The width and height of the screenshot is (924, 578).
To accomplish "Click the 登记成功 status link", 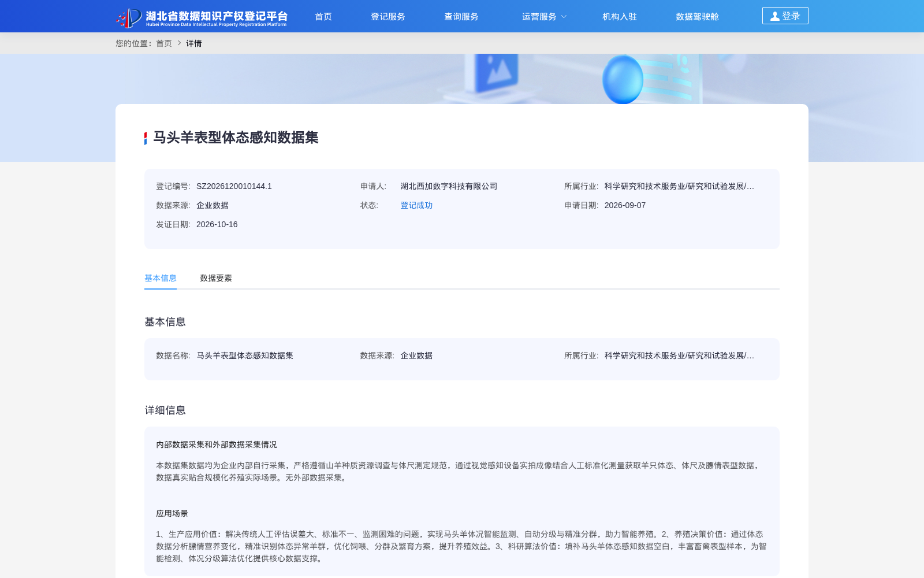I will coord(416,205).
